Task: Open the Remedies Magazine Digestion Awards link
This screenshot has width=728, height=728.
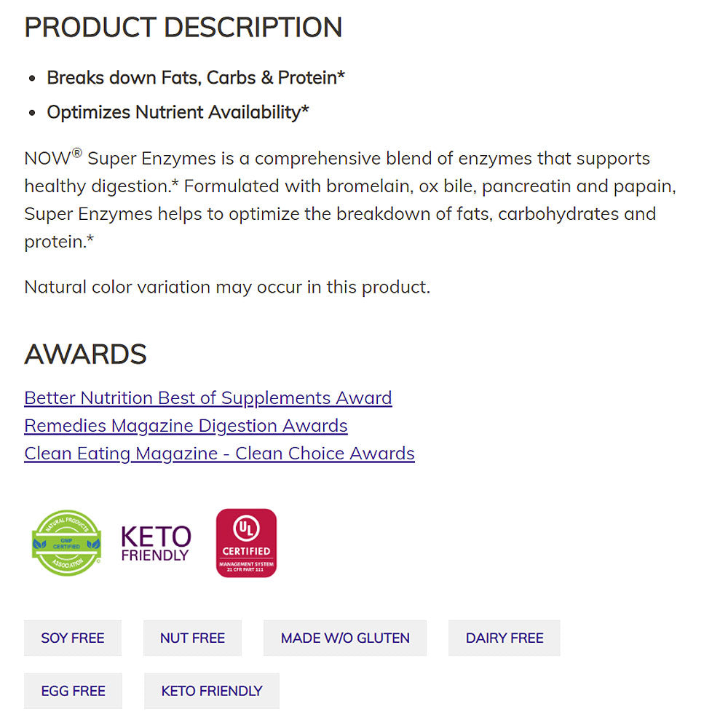Action: pos(186,426)
